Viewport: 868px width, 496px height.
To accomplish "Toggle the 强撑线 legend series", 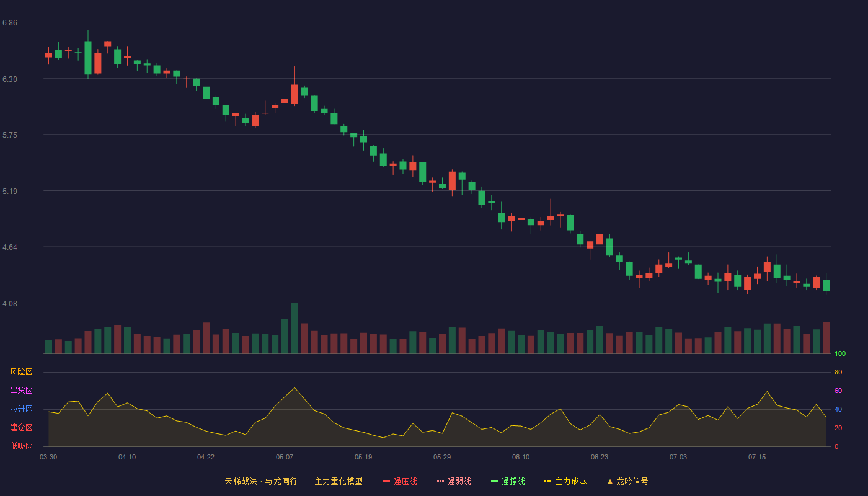I will 508,481.
